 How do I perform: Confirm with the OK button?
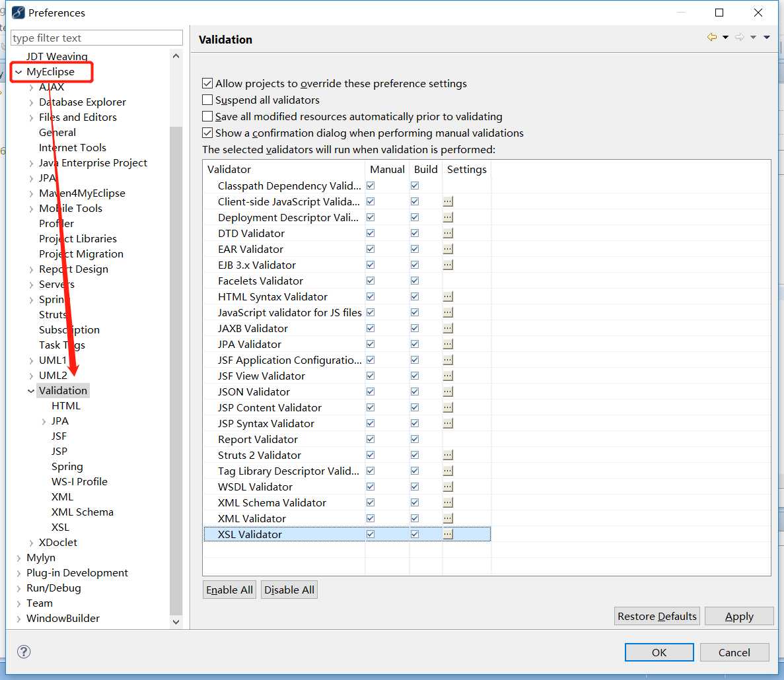[659, 652]
